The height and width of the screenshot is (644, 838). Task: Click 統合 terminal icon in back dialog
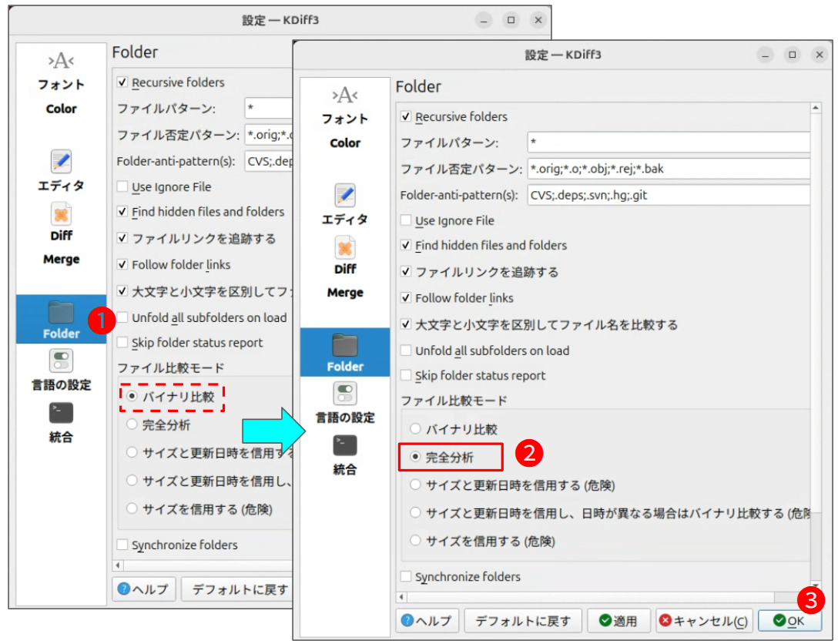61,414
